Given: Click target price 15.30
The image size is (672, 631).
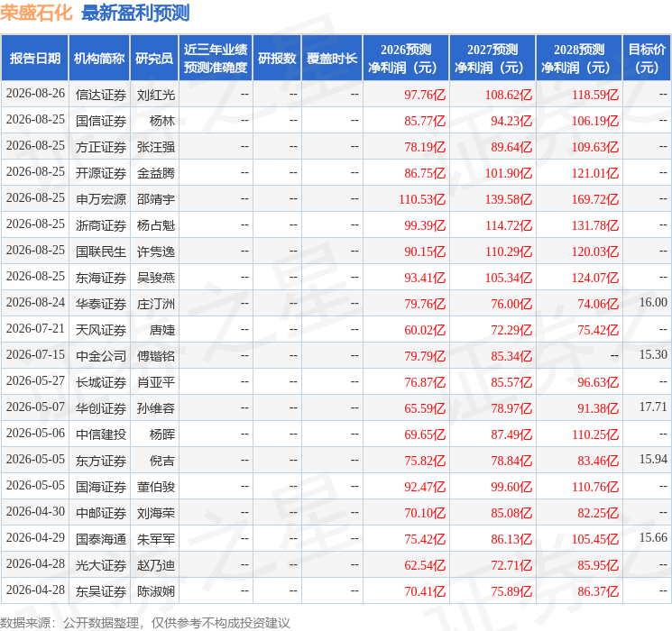Looking at the screenshot, I should tap(653, 354).
